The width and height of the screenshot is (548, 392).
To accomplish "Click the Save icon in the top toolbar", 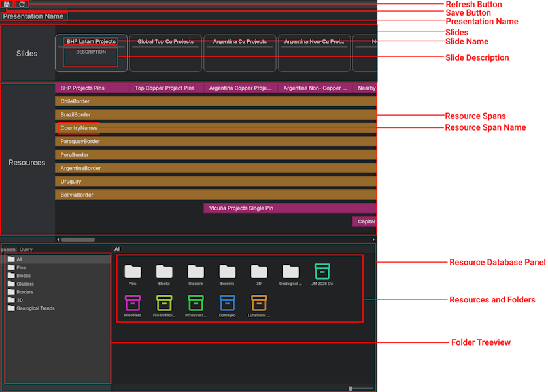I will coord(7,4).
